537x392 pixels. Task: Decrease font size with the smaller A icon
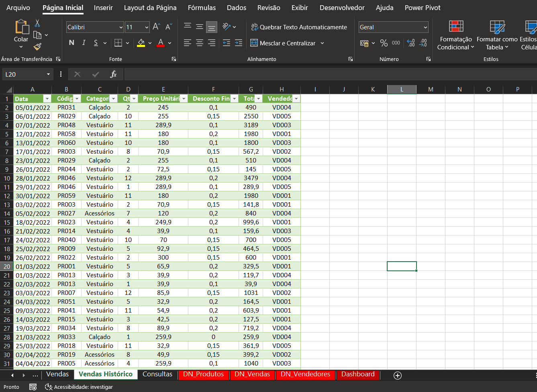pyautogui.click(x=169, y=27)
